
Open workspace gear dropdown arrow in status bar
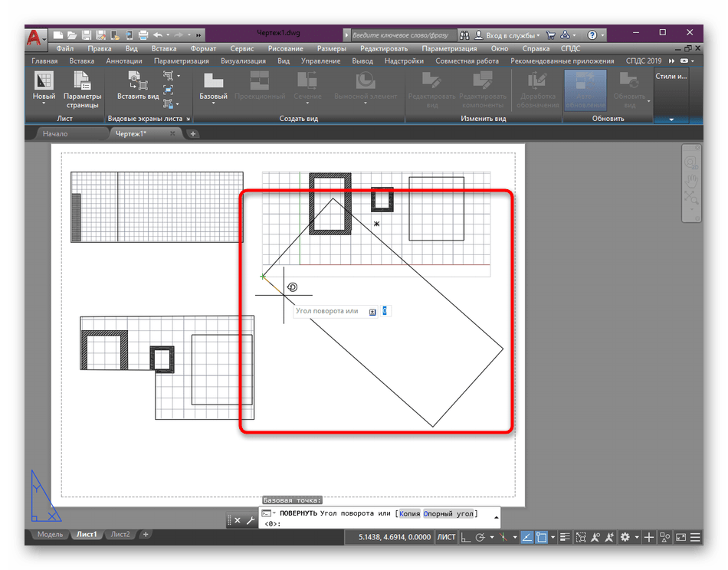tap(637, 537)
